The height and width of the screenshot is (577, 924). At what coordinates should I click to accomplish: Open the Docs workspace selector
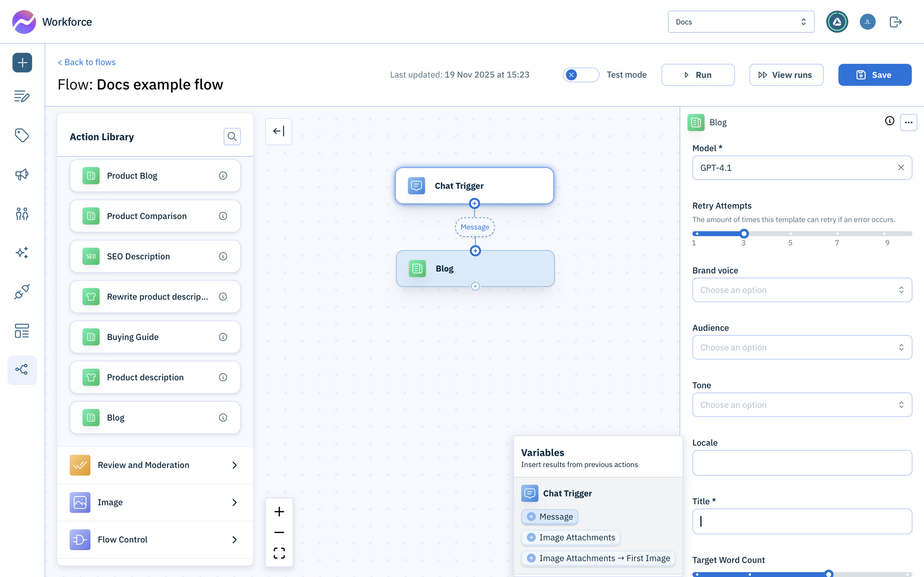click(740, 22)
